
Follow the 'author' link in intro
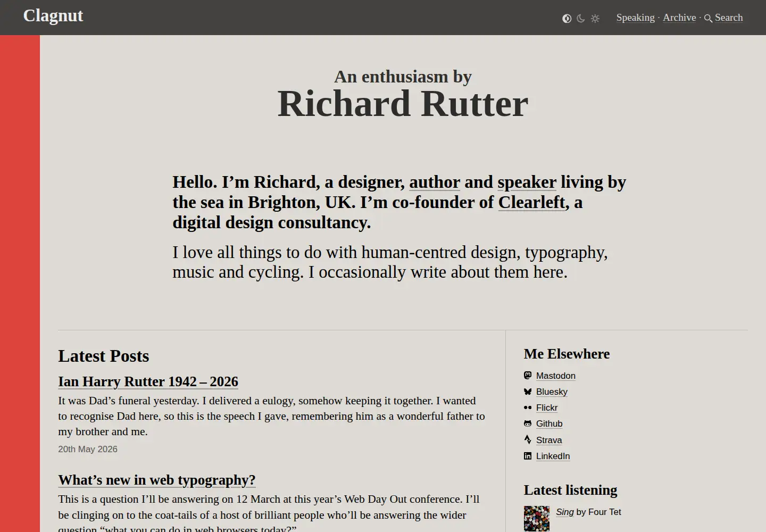click(435, 182)
